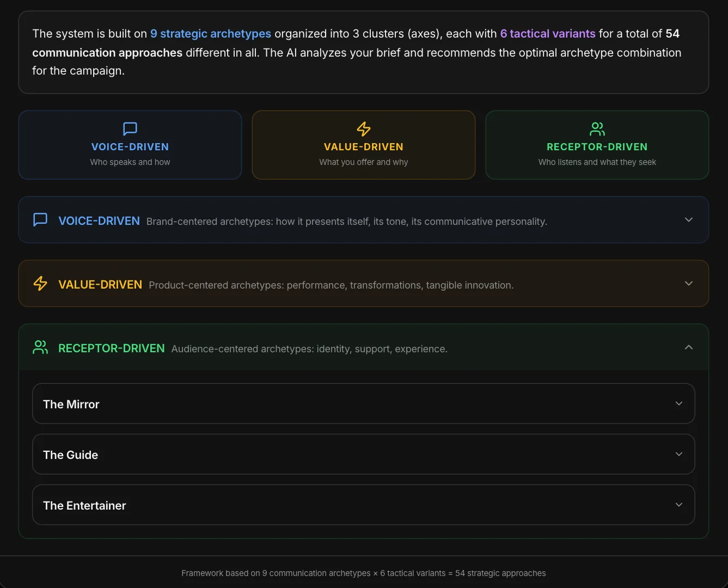Click the '6 tactical variants' highlighted text

coord(548,34)
